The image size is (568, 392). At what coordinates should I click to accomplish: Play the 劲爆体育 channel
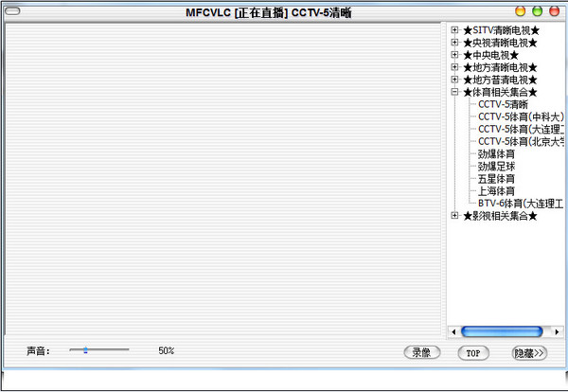[496, 154]
